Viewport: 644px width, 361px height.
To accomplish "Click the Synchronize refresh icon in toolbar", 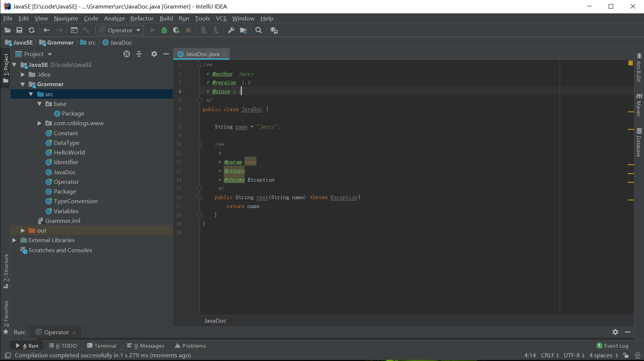I will click(32, 30).
